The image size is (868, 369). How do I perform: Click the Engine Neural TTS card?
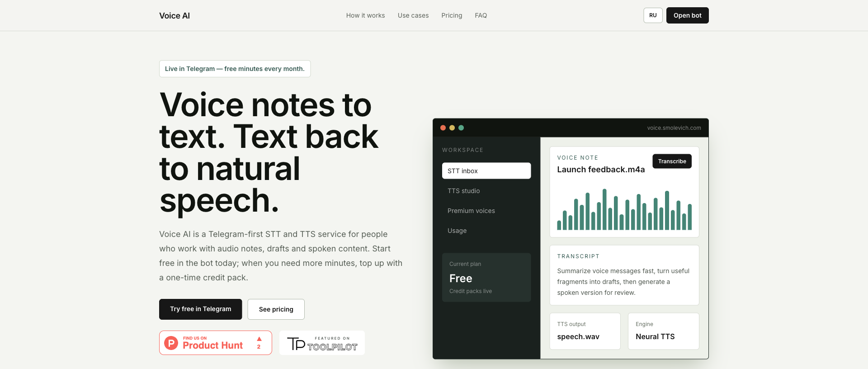663,331
